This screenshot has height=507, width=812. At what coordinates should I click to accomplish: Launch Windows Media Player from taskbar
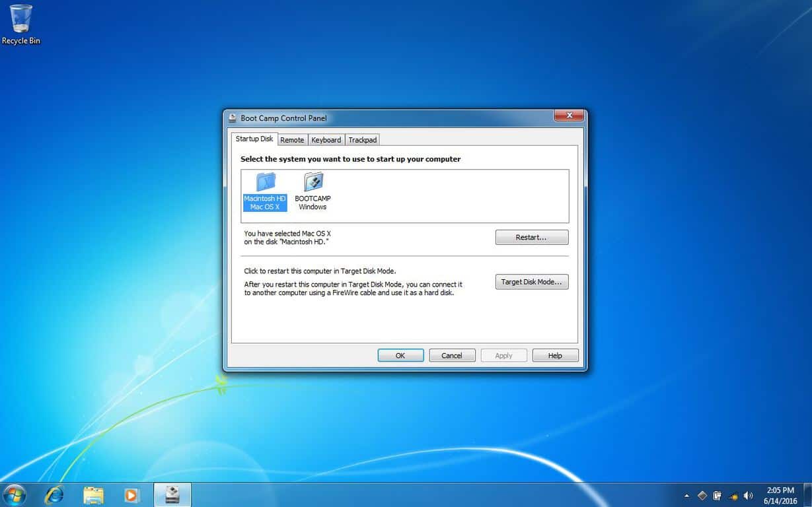(x=132, y=494)
